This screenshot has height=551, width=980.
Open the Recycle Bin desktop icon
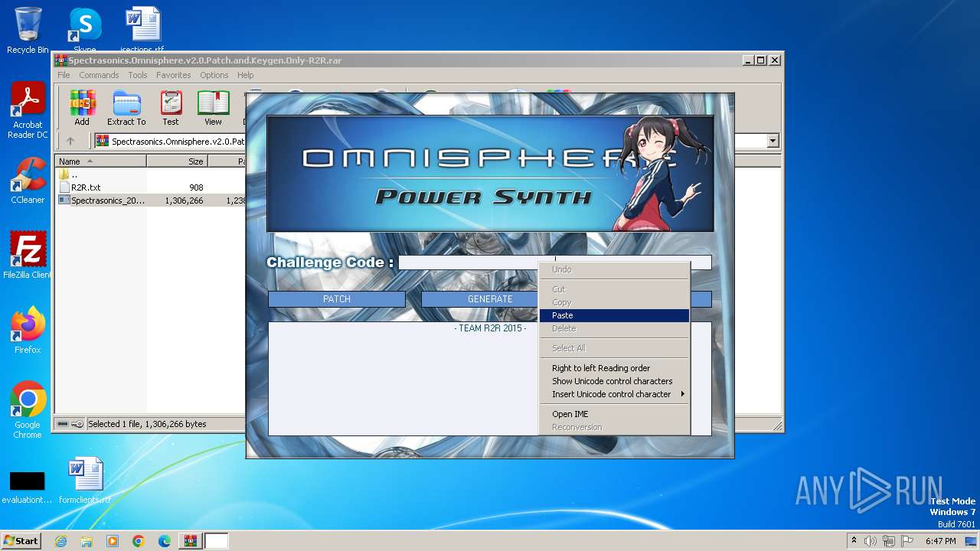tap(28, 31)
